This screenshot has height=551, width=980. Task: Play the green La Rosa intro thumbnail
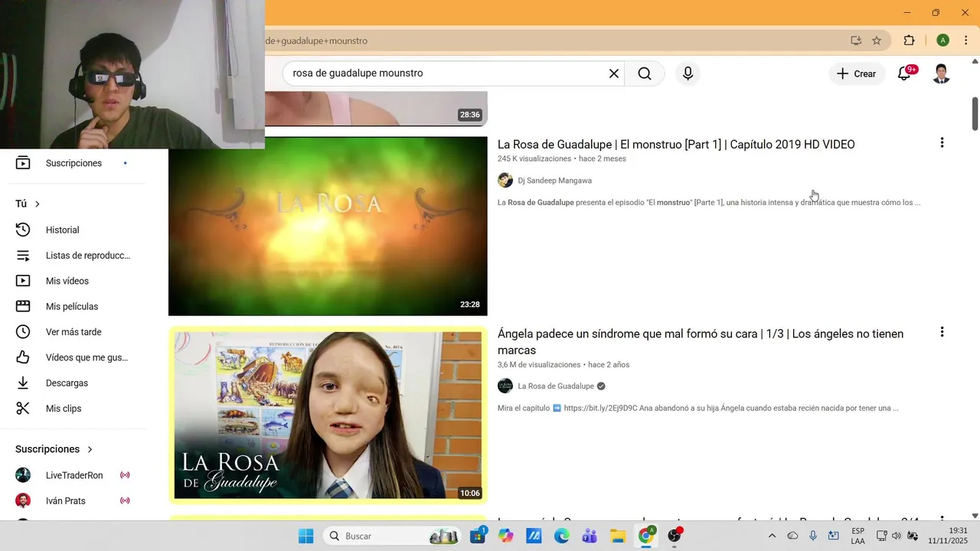328,226
